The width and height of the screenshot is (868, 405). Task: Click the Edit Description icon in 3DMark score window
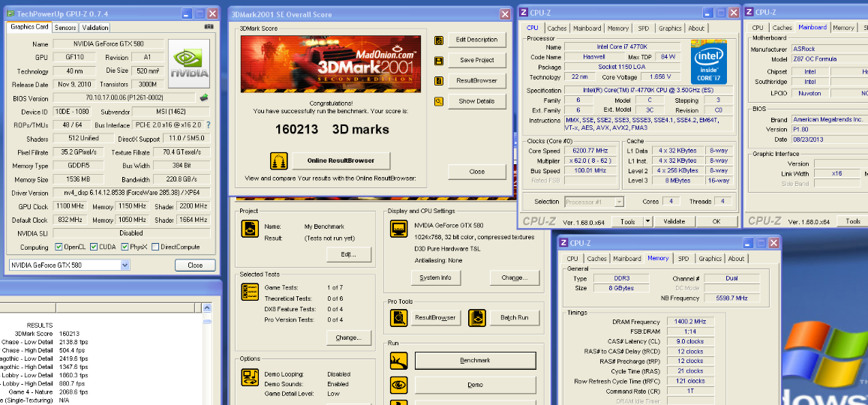coord(438,40)
